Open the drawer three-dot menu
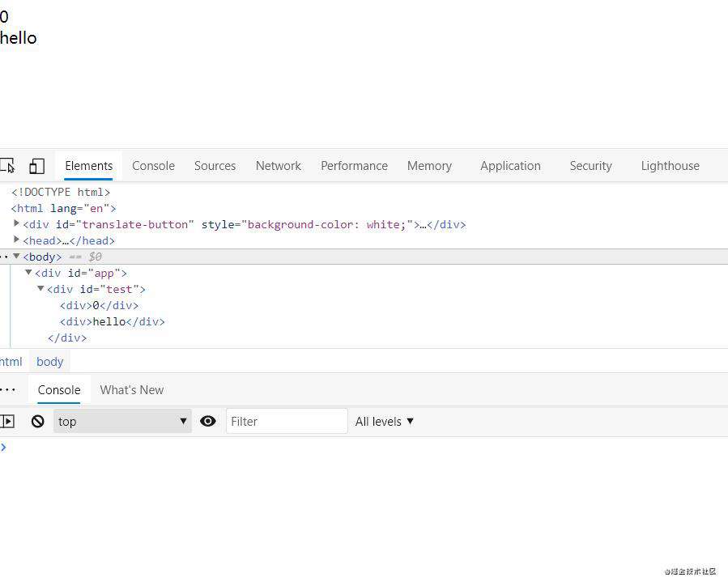The width and height of the screenshot is (728, 586). [x=8, y=390]
